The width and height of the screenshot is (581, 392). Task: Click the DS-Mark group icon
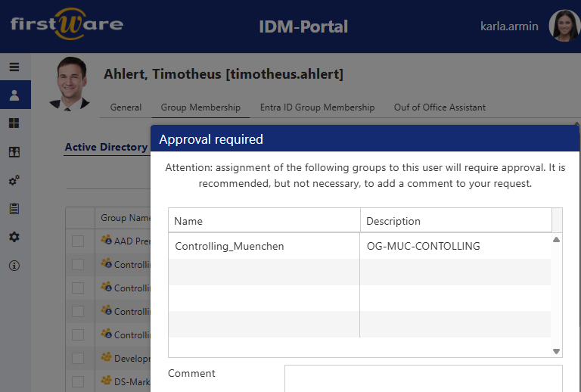(107, 380)
